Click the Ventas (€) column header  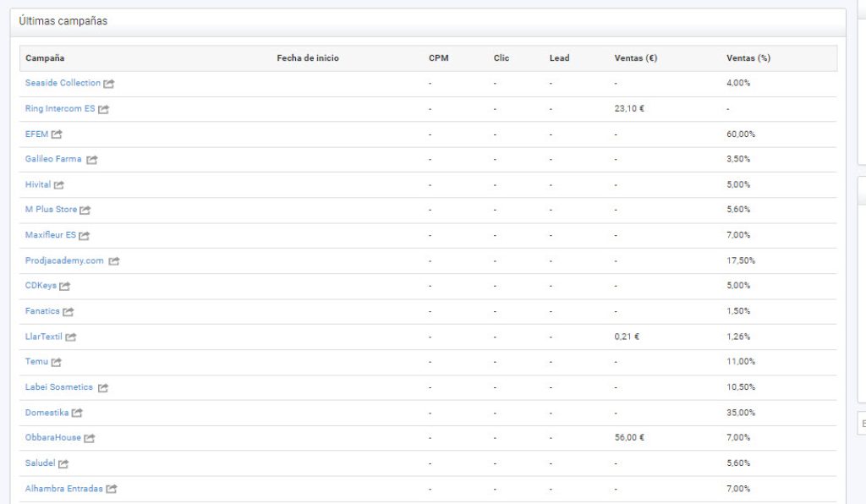pyautogui.click(x=636, y=58)
